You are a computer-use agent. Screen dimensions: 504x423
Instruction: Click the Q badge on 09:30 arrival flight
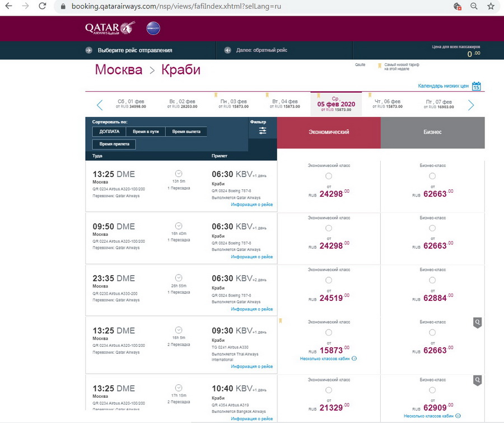coord(477,322)
